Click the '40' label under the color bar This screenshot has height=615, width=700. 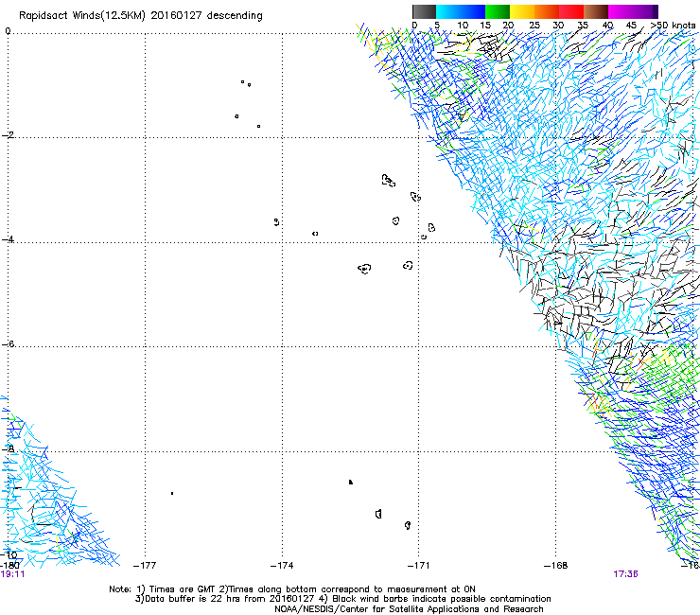tap(607, 25)
